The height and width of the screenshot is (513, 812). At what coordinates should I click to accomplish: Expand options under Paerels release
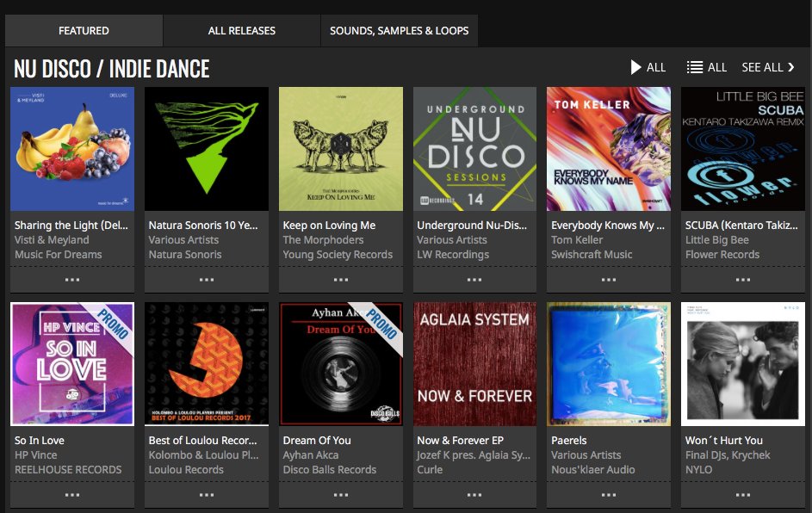tap(609, 496)
